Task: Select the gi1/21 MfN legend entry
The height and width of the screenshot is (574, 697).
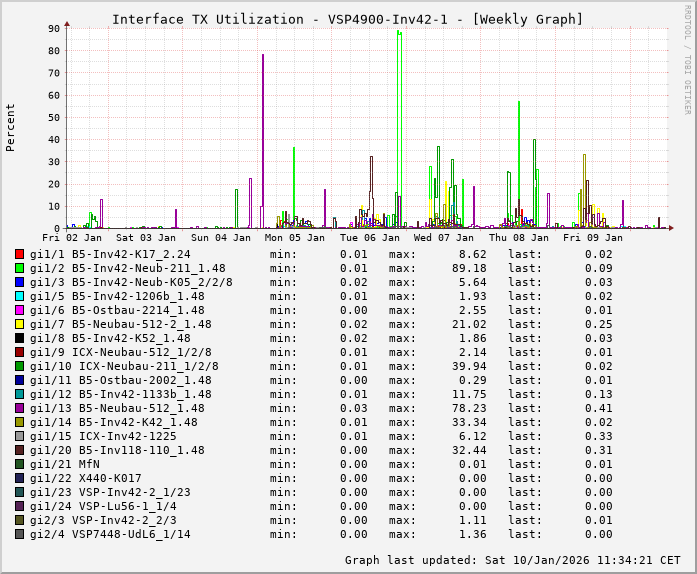Action: tap(64, 464)
